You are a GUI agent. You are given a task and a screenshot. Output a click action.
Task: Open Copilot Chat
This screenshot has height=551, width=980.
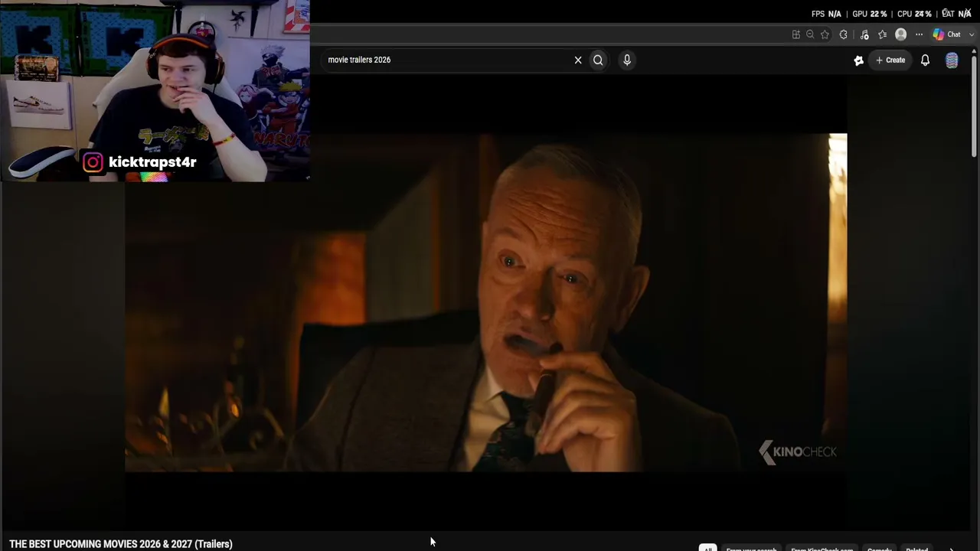[947, 34]
